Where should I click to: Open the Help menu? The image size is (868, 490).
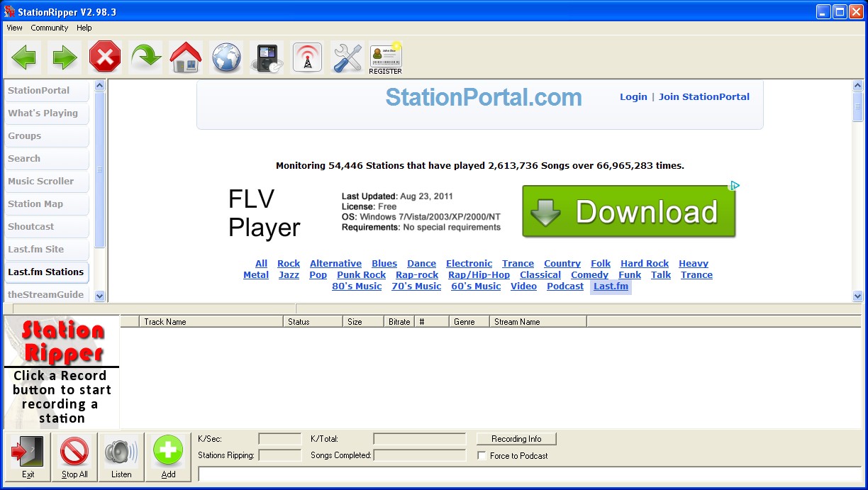pos(84,28)
